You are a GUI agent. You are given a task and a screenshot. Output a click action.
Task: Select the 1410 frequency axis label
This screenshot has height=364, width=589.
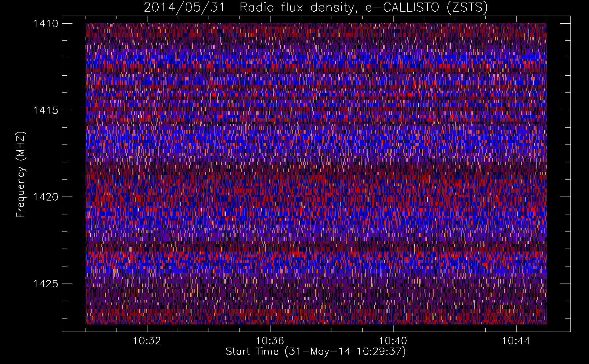[x=46, y=24]
